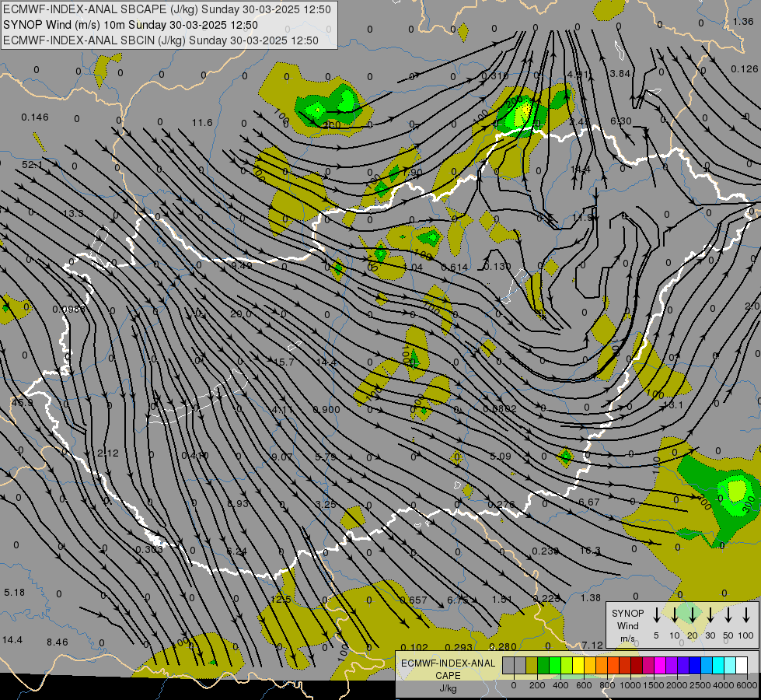Screen dimensions: 761x700
Task: Click the map value 16.3
Action: (x=590, y=551)
